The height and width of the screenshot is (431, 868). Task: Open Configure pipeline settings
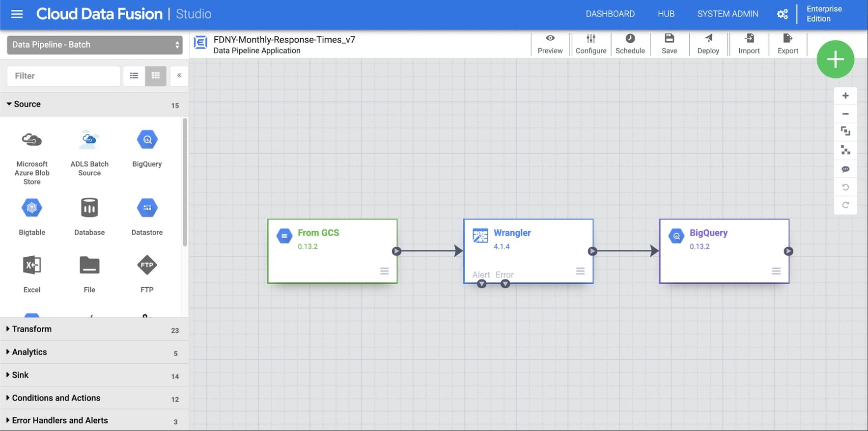click(x=591, y=44)
